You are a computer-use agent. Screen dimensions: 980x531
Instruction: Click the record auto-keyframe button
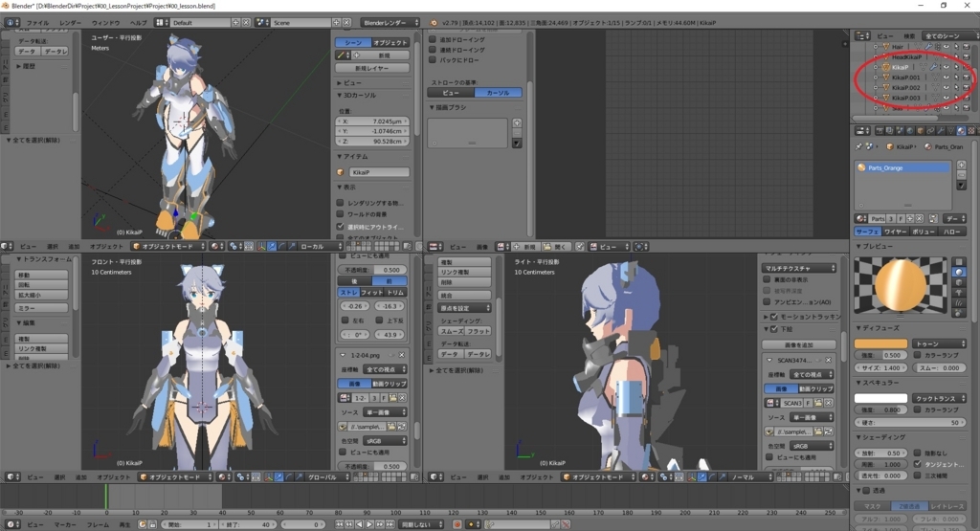click(457, 524)
